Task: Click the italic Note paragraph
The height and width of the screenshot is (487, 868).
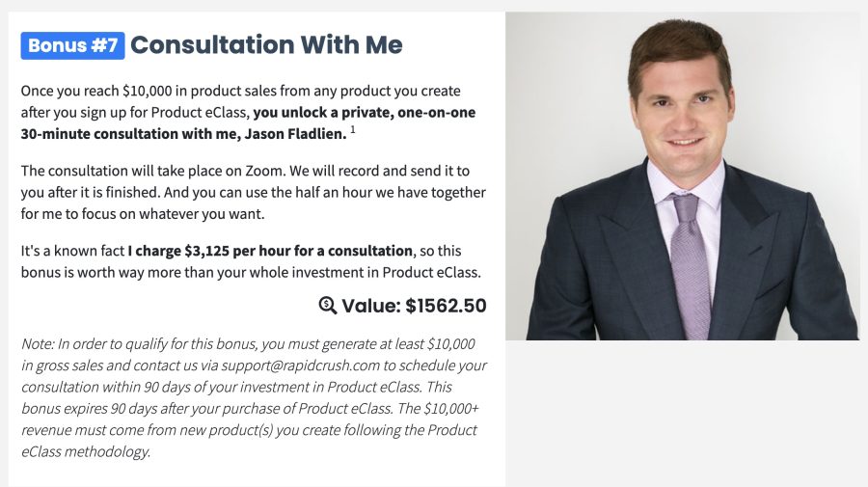Action: pos(254,397)
